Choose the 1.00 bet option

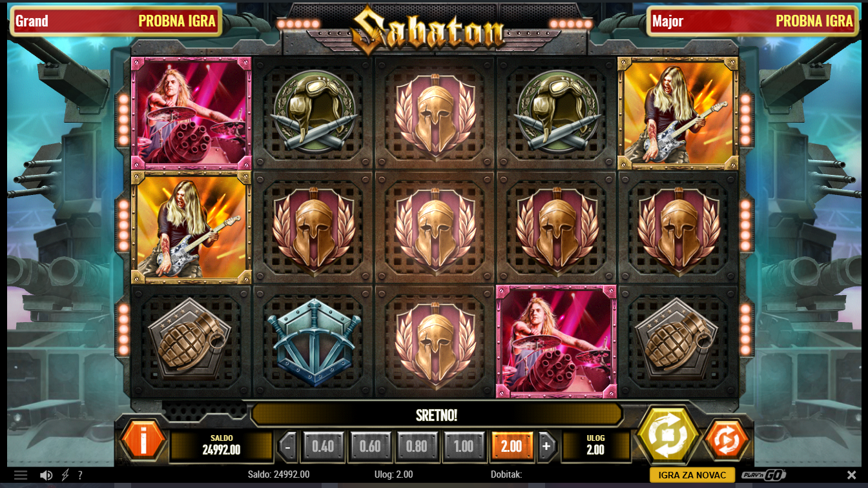point(464,446)
